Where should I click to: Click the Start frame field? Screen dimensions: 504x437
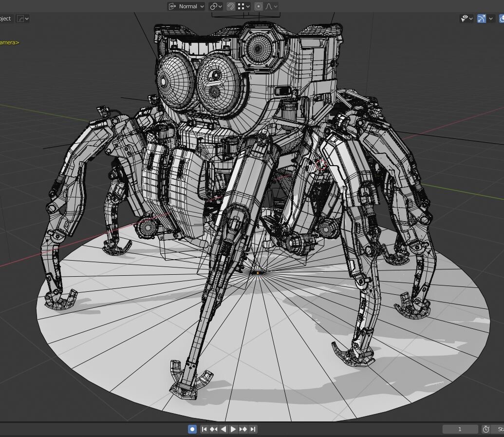click(x=498, y=429)
